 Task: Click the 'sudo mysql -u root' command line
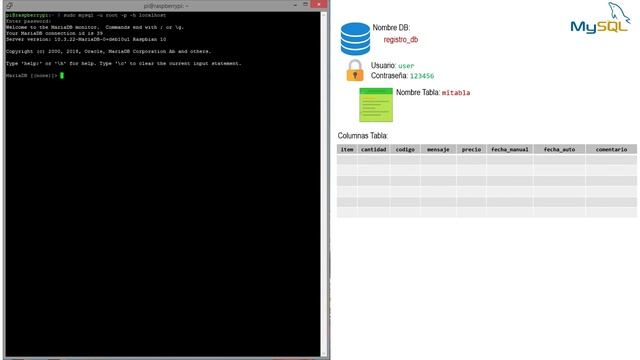pos(86,15)
